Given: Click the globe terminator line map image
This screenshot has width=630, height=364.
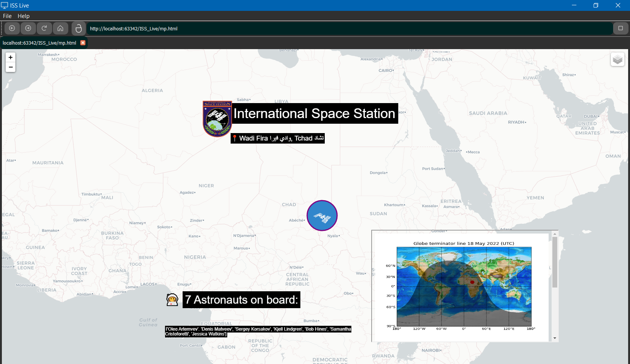Looking at the screenshot, I should coord(464,286).
